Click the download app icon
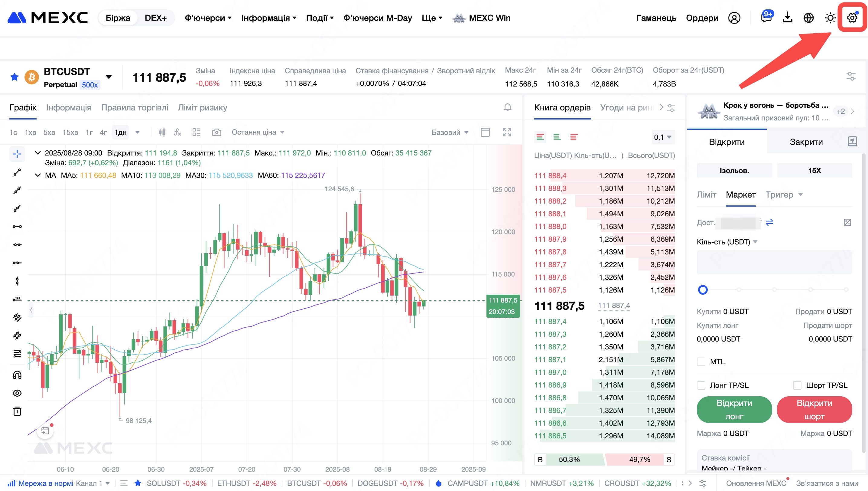The width and height of the screenshot is (868, 491). pos(788,18)
